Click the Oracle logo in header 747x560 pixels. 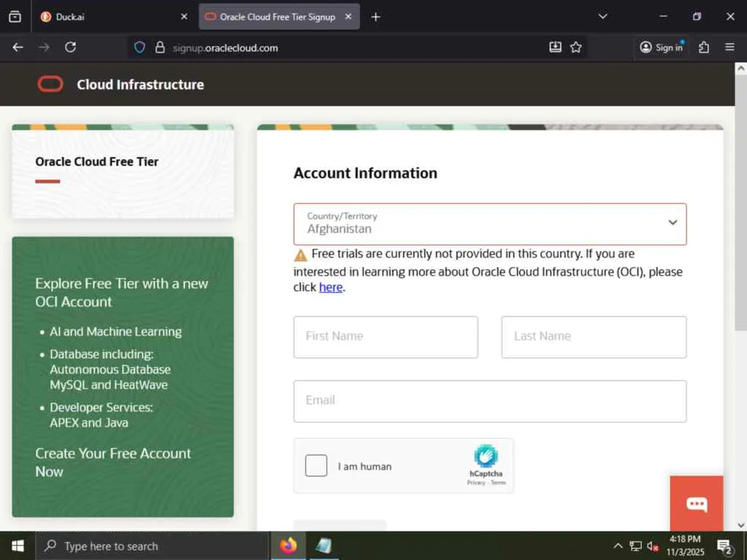coord(50,85)
